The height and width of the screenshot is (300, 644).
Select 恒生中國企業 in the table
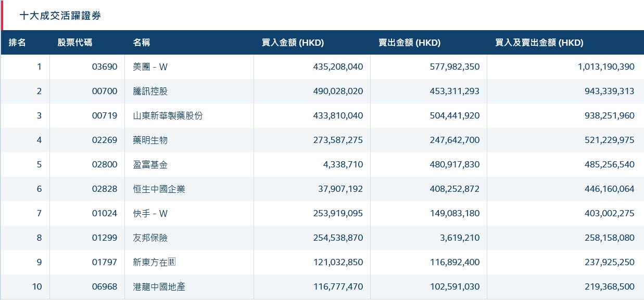point(159,189)
